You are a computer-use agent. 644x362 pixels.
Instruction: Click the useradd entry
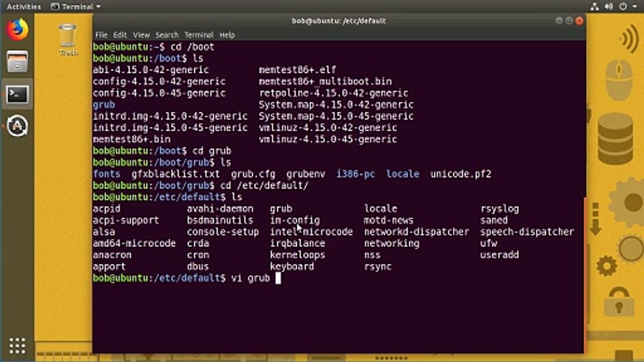500,255
